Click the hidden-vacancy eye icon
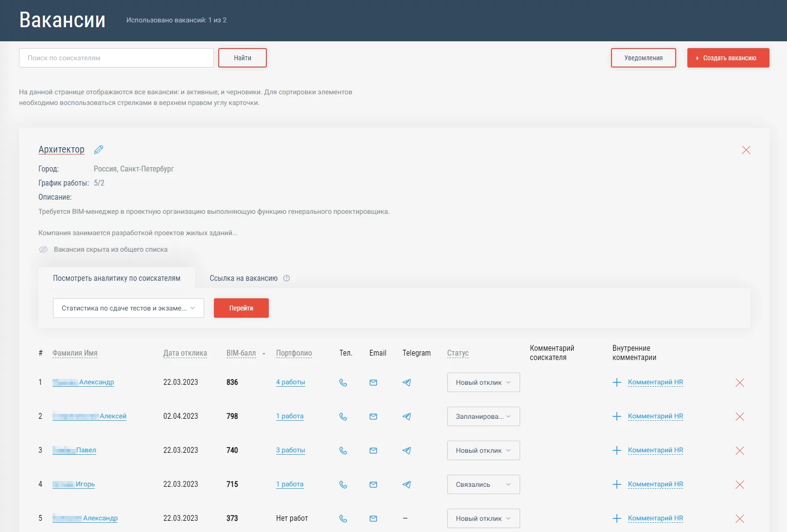Screen dimensions: 787x532 [x=43, y=250]
